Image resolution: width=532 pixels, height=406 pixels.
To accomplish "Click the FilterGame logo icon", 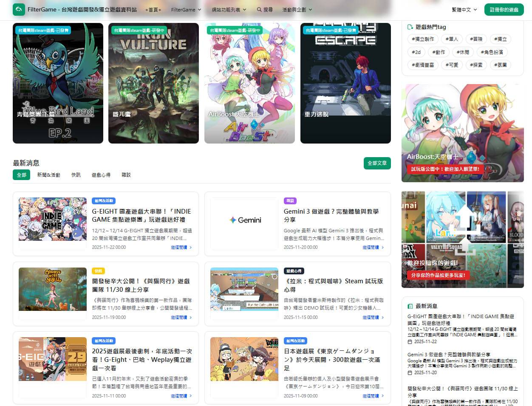I will click(x=19, y=9).
